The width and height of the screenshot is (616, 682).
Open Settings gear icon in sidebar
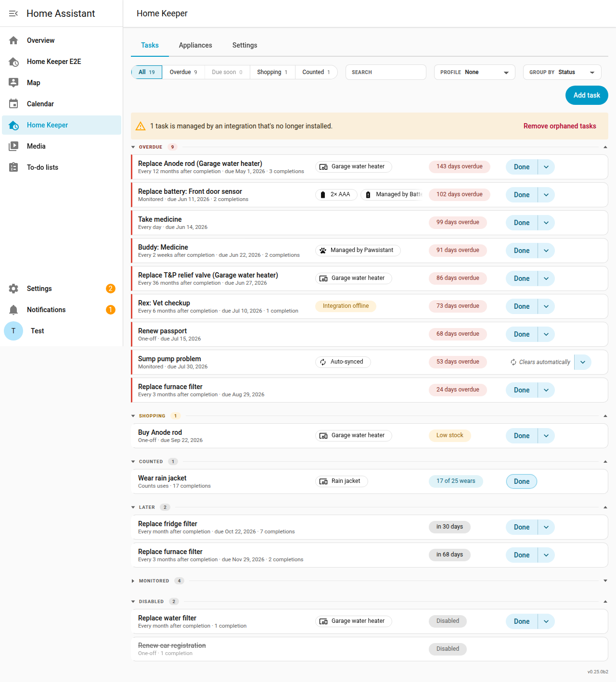(x=13, y=289)
